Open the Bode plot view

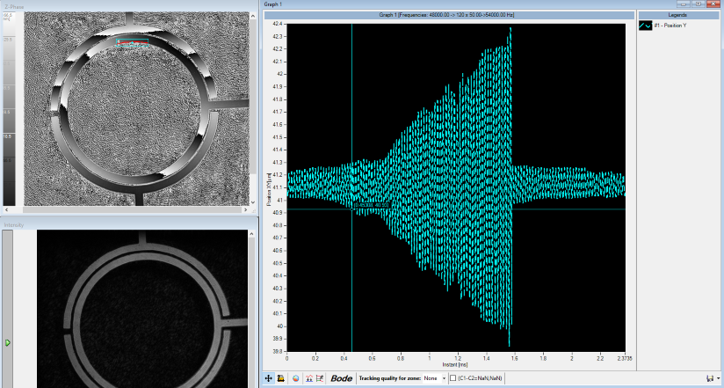[x=341, y=378]
